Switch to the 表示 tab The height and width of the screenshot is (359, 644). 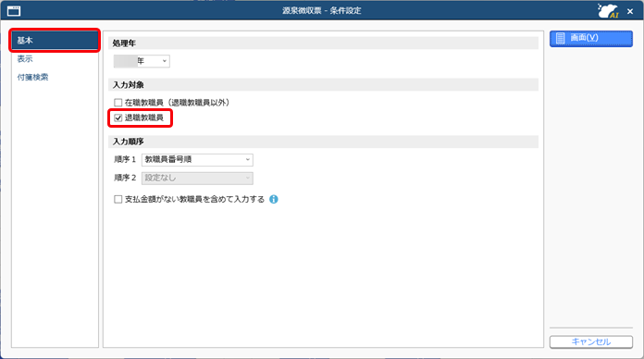(x=25, y=58)
